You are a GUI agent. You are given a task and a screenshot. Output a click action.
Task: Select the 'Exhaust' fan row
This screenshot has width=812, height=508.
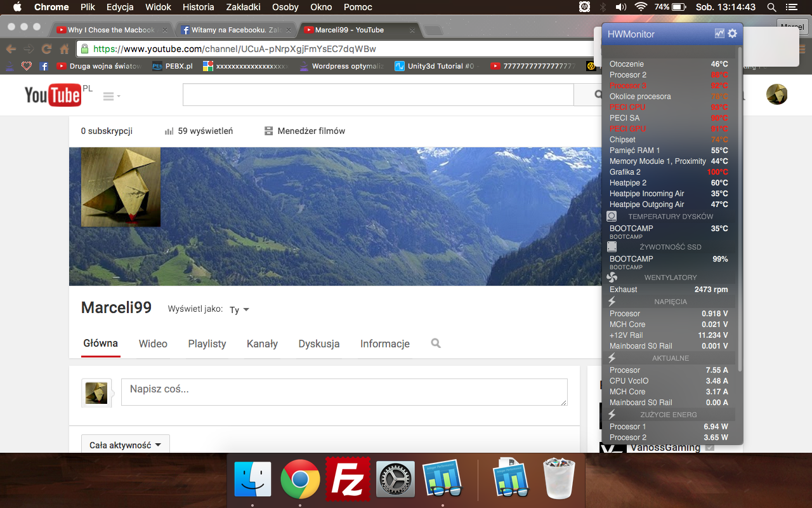669,290
